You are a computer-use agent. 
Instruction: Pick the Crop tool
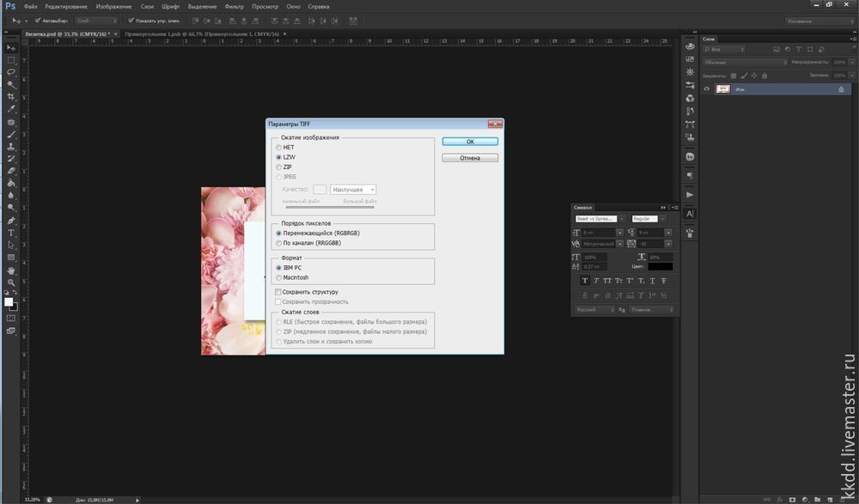[11, 97]
